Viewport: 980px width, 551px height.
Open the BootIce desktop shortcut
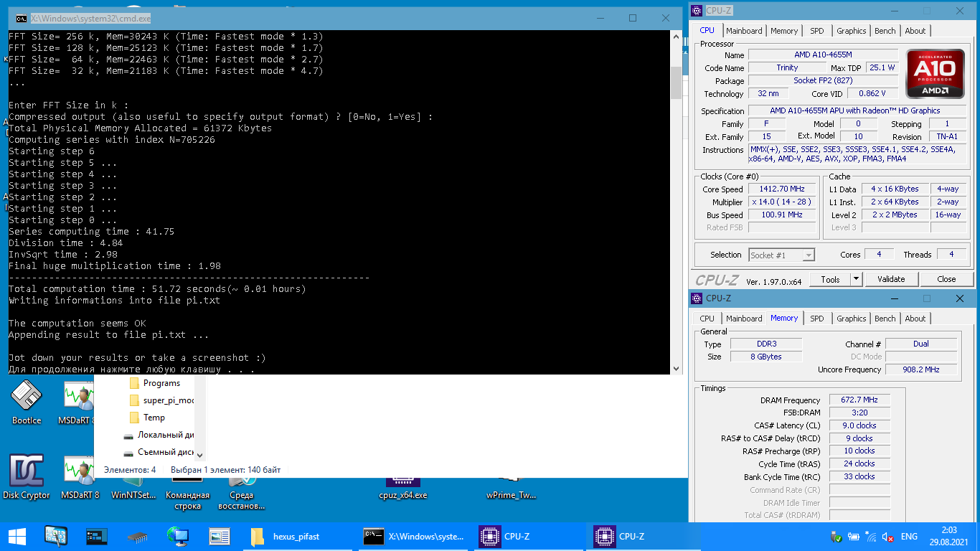[x=27, y=403]
